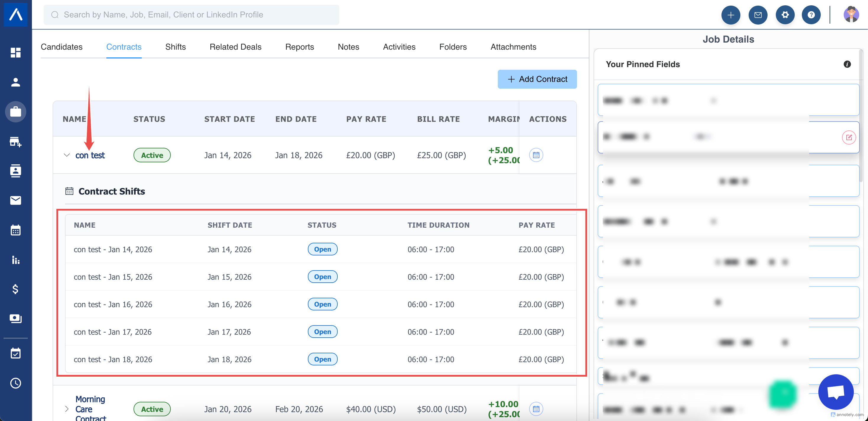868x421 pixels.
Task: Open the calendar icon in sidebar
Action: pyautogui.click(x=15, y=230)
